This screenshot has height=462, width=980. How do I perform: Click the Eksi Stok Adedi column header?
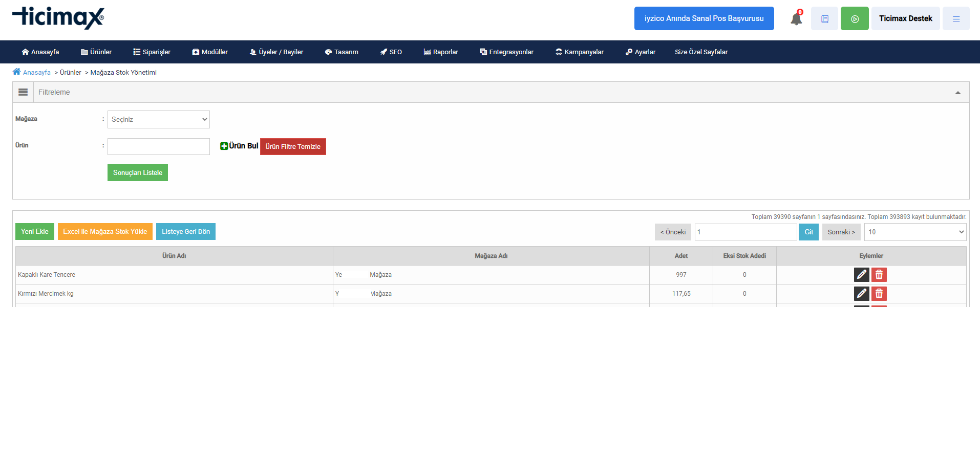click(x=744, y=256)
